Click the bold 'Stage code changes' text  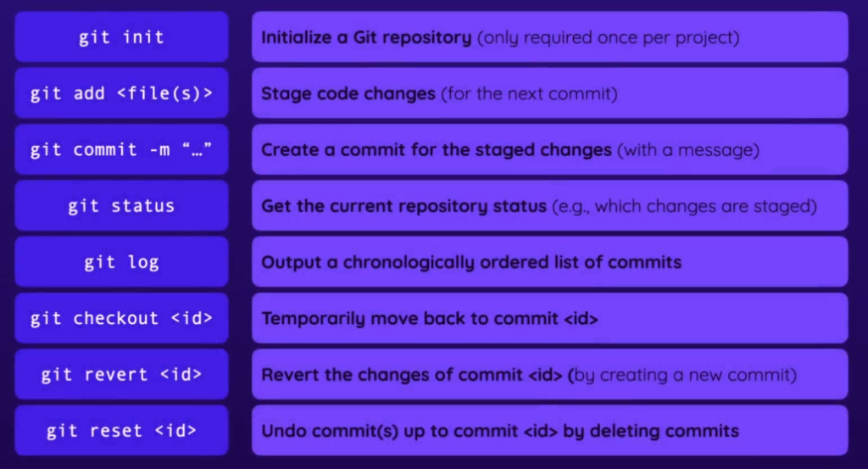(x=348, y=93)
